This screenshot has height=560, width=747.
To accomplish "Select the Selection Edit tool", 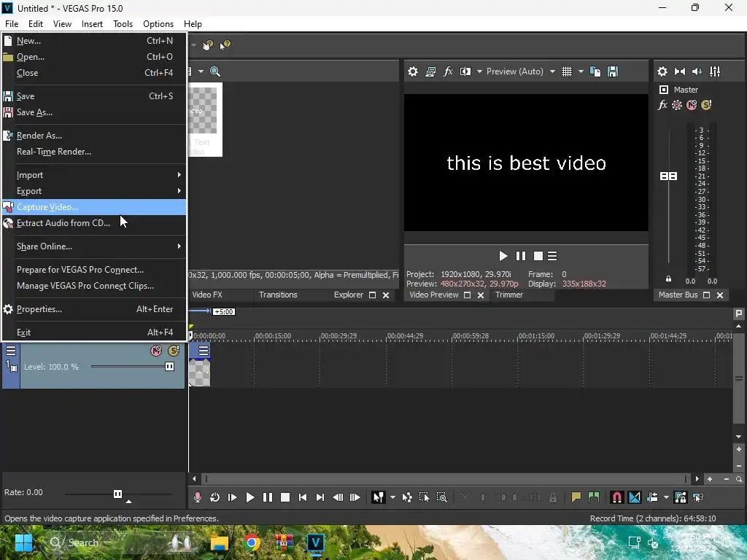I will [424, 497].
